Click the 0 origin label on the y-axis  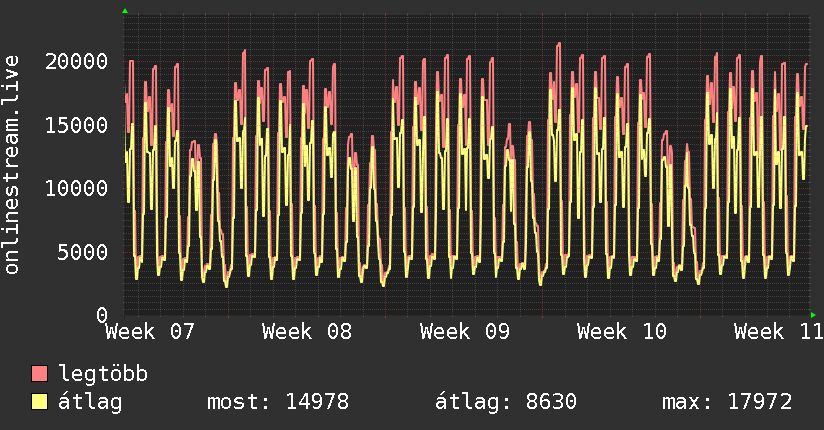coord(102,315)
